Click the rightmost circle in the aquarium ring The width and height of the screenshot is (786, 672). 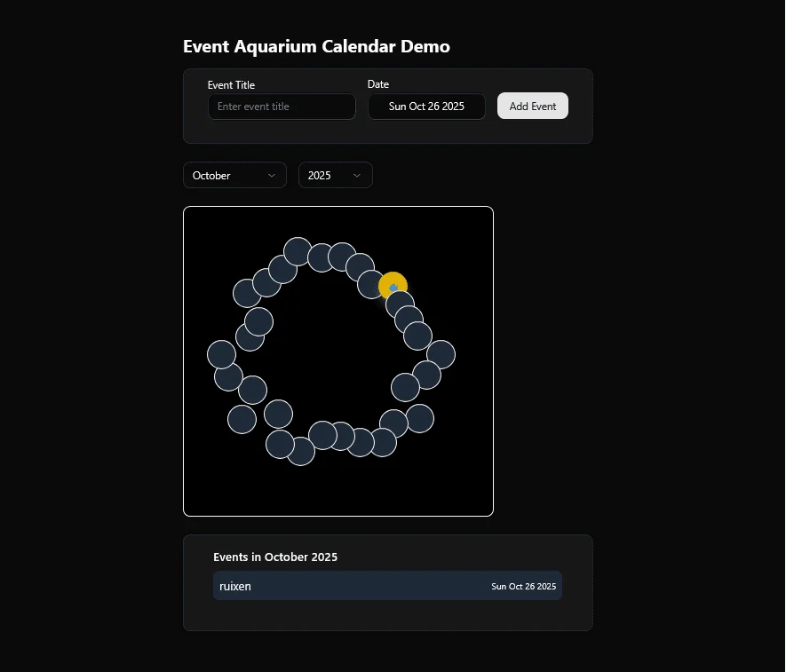coord(441,354)
